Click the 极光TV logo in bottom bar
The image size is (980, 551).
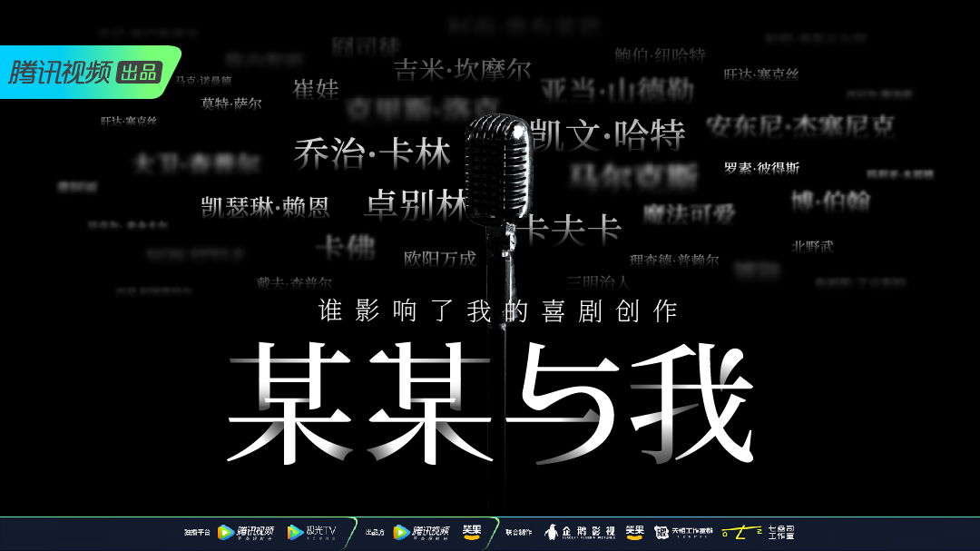(x=312, y=532)
